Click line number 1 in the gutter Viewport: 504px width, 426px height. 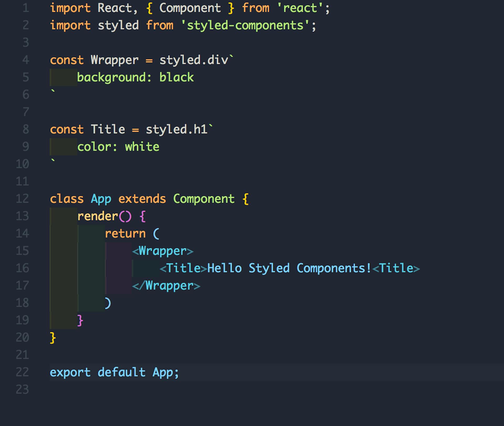pos(25,8)
